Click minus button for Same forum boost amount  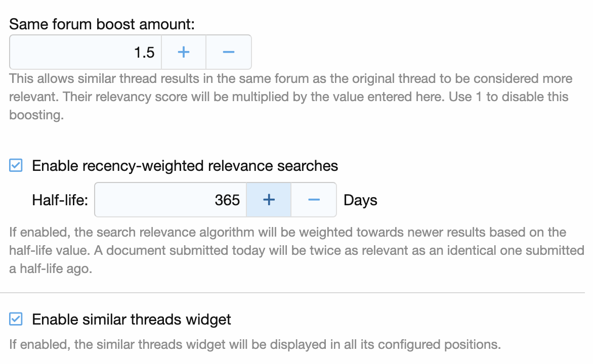click(229, 52)
